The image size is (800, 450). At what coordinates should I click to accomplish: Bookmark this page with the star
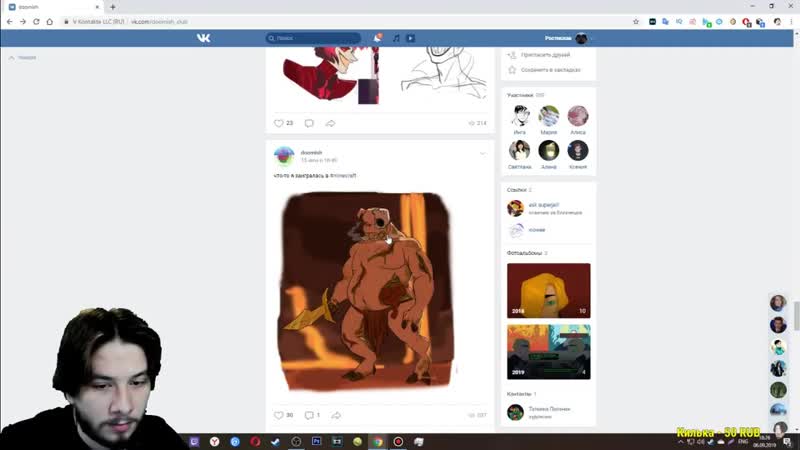pos(636,21)
